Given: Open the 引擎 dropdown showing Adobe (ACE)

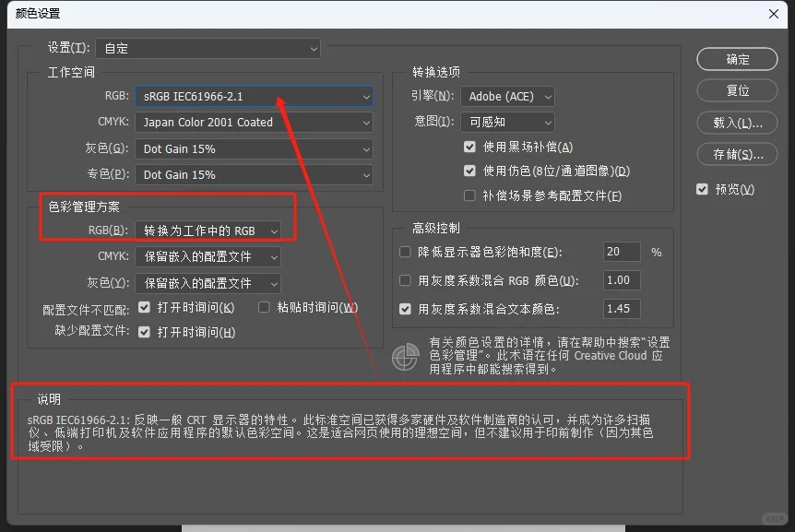Looking at the screenshot, I should [507, 96].
